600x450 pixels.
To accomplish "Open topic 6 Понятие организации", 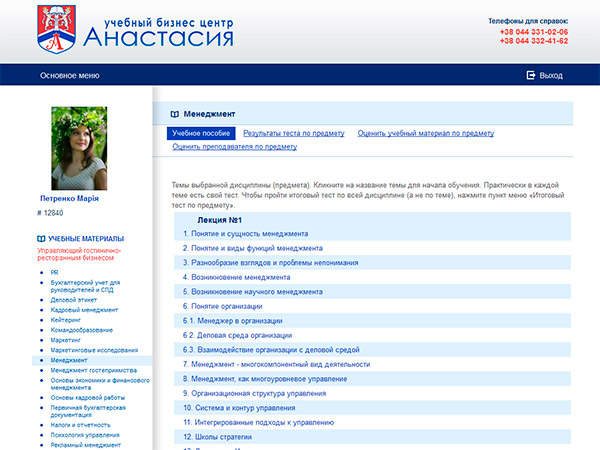I will (x=222, y=306).
